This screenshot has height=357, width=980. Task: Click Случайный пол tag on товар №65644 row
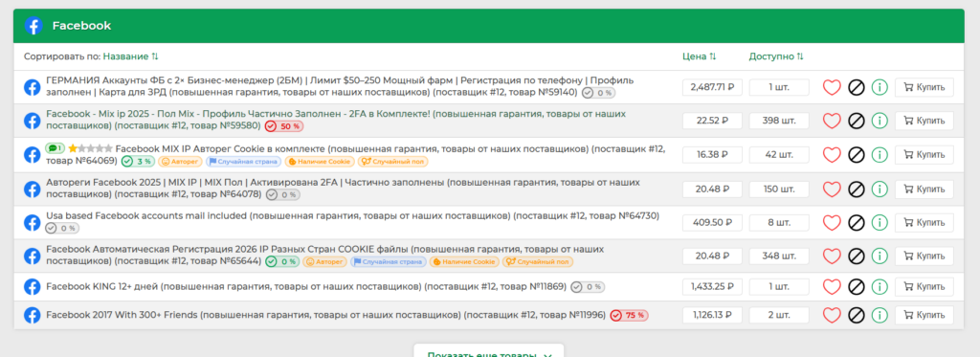coord(538,262)
